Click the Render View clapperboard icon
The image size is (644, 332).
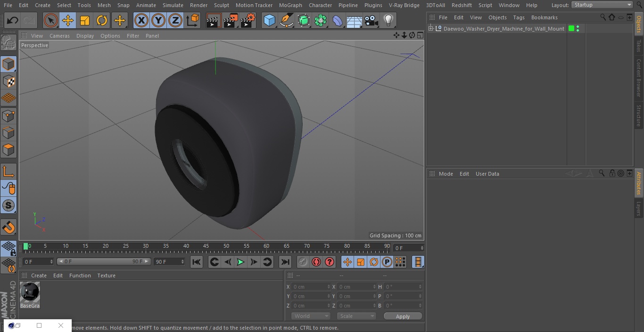(x=213, y=20)
